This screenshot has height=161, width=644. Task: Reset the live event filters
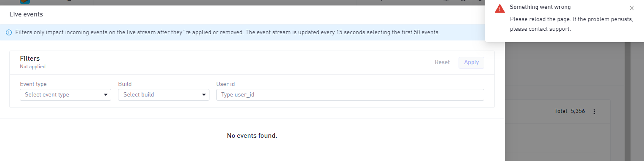(x=442, y=62)
